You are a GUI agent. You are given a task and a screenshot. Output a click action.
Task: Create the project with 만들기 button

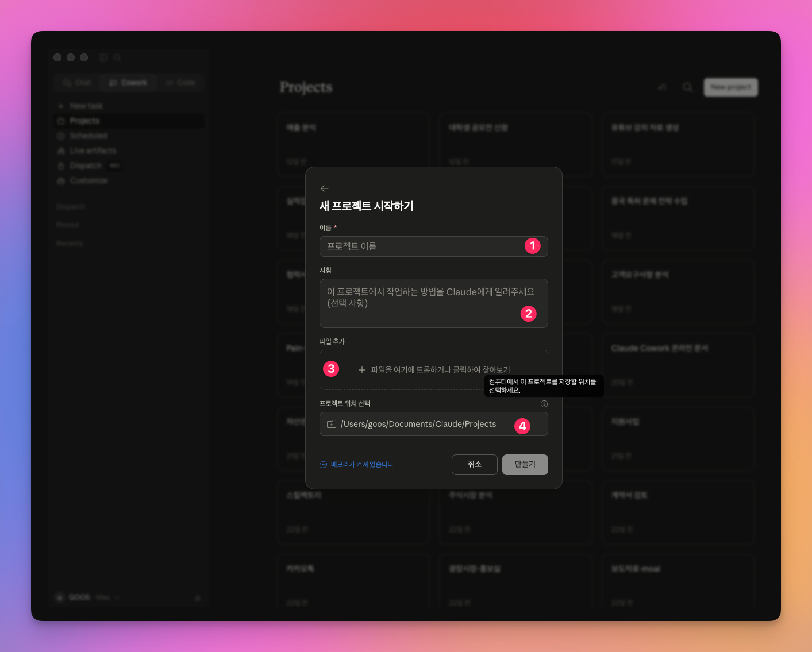point(525,464)
